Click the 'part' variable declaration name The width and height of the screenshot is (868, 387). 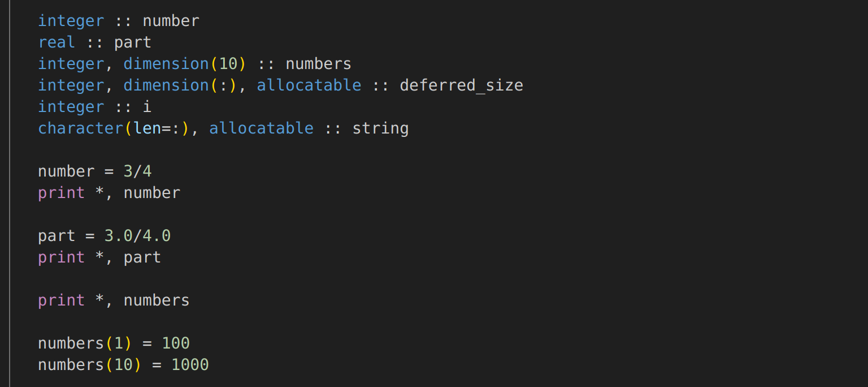click(133, 42)
